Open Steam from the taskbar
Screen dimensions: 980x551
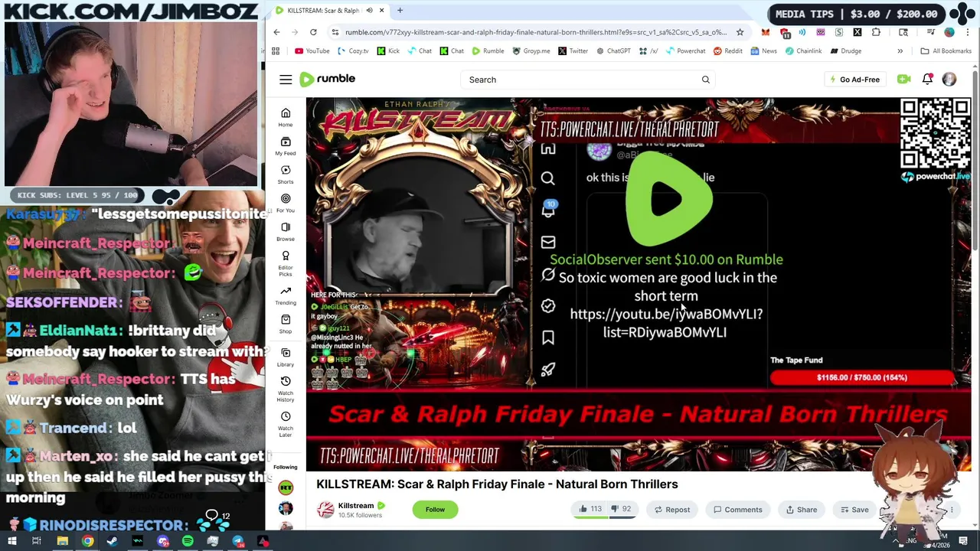(x=113, y=541)
